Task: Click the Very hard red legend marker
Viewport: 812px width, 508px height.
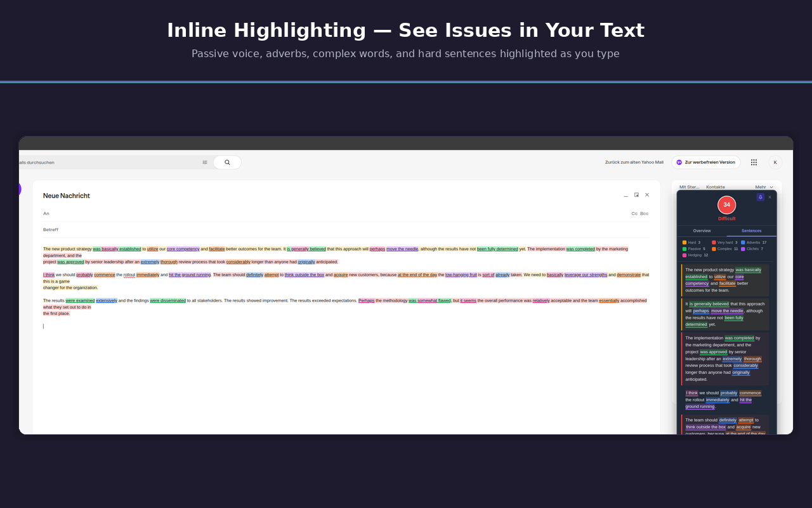Action: click(714, 243)
